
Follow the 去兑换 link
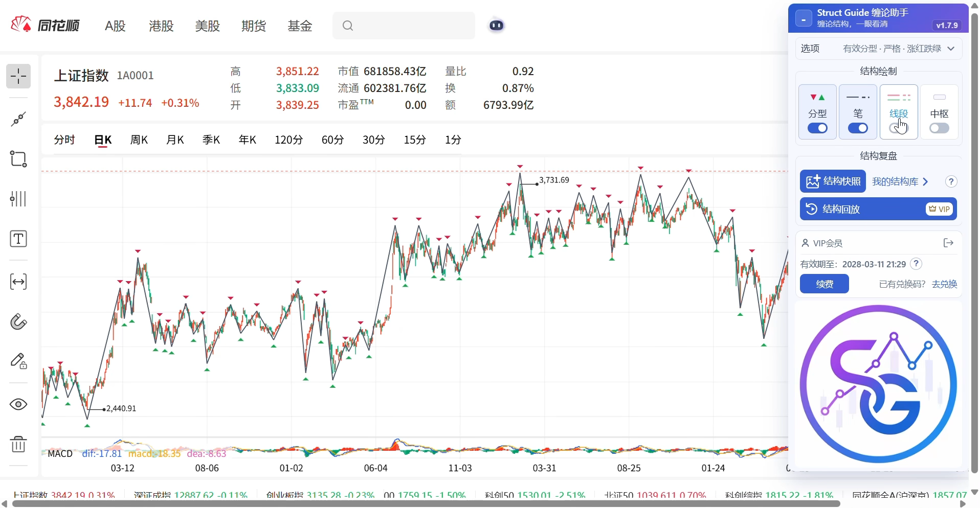[944, 284]
